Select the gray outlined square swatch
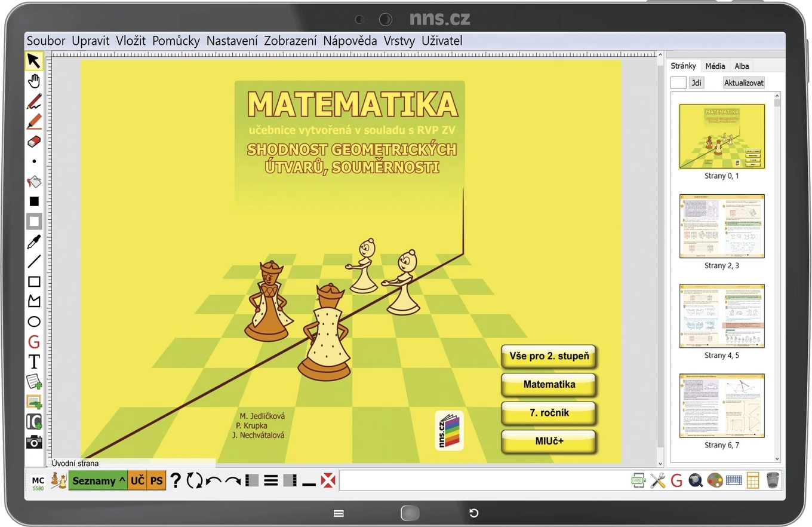Image resolution: width=812 pixels, height=527 pixels. coord(34,221)
